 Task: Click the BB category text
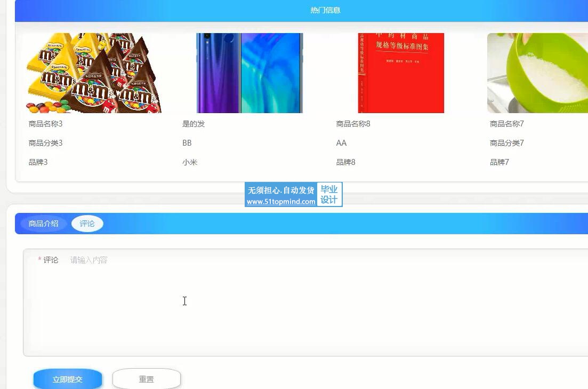tap(187, 143)
